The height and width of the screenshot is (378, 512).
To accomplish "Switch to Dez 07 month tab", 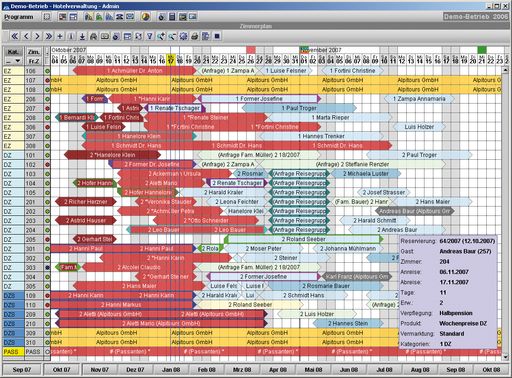I will (x=135, y=370).
